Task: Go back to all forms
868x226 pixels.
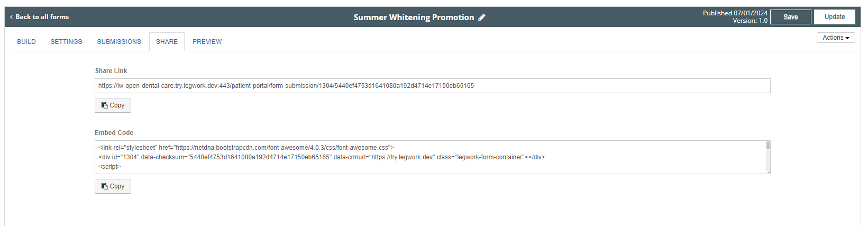Action: [x=40, y=17]
